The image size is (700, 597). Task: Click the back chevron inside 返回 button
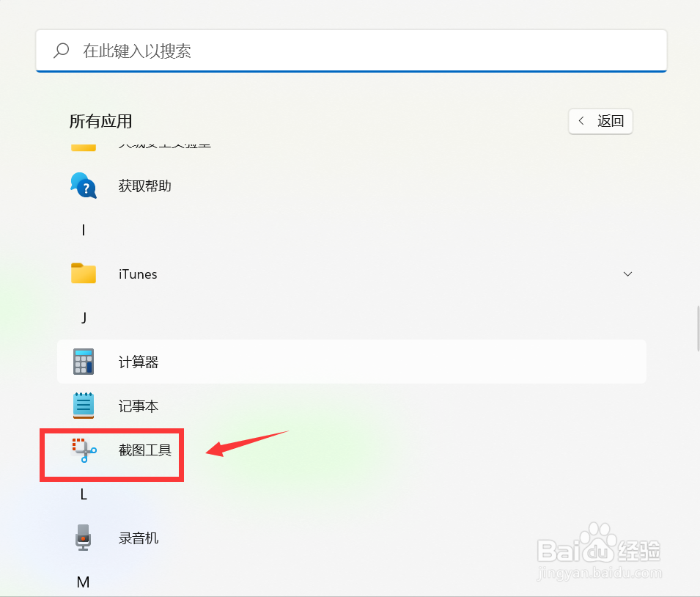click(x=581, y=121)
